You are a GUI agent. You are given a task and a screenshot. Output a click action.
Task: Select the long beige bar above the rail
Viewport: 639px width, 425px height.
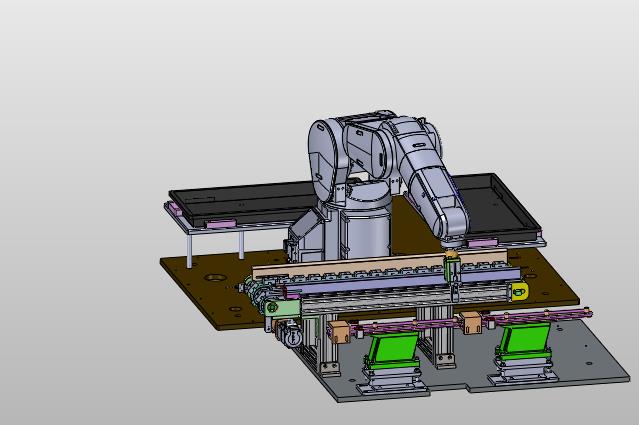click(379, 263)
